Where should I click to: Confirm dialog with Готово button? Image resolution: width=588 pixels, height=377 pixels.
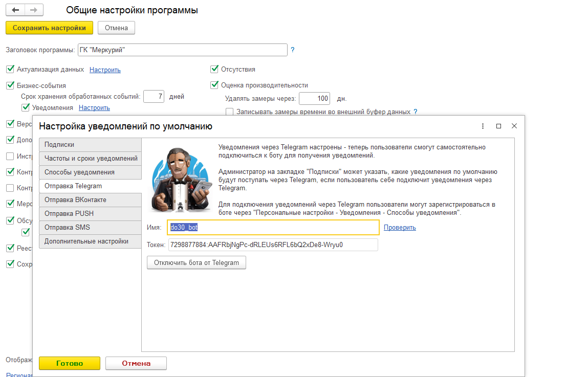pos(70,363)
